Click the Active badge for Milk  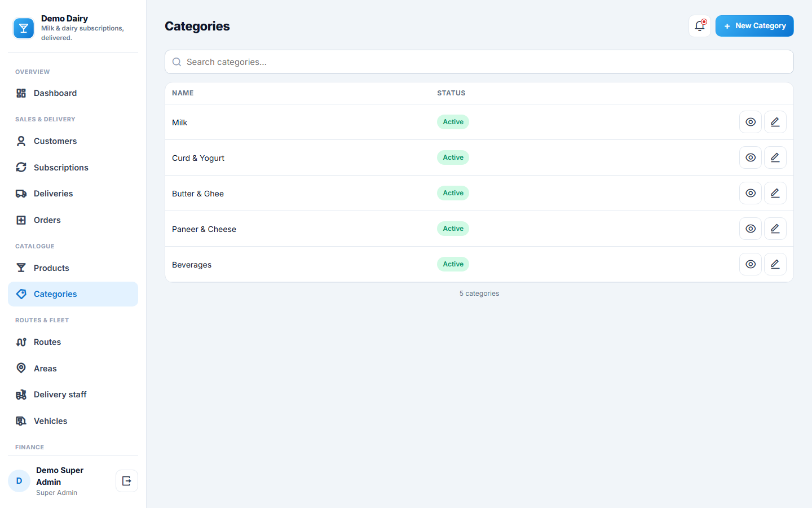pos(453,122)
